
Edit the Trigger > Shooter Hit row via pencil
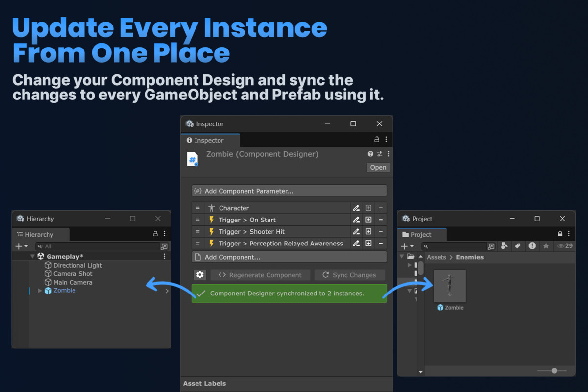pyautogui.click(x=356, y=232)
